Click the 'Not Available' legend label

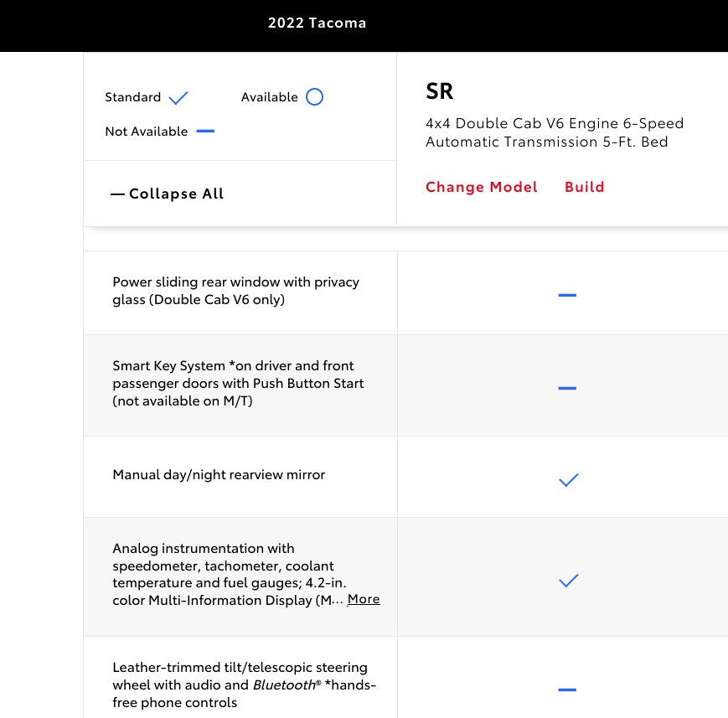[x=147, y=132]
